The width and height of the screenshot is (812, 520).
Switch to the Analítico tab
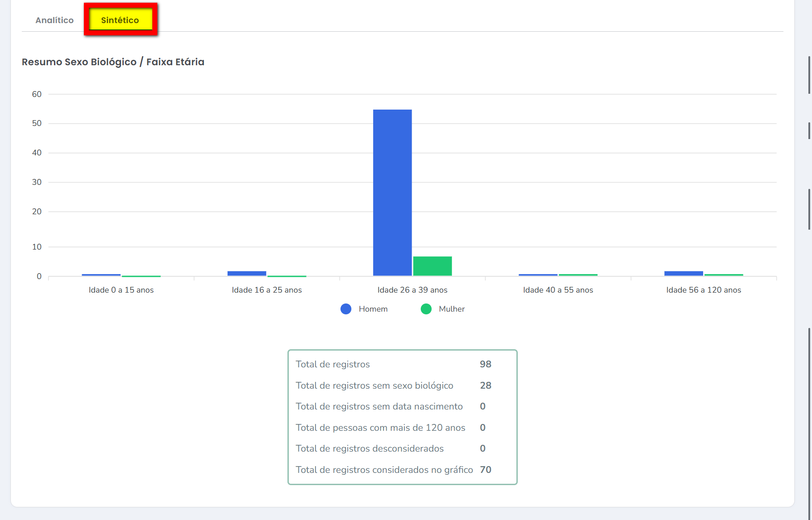pyautogui.click(x=54, y=20)
